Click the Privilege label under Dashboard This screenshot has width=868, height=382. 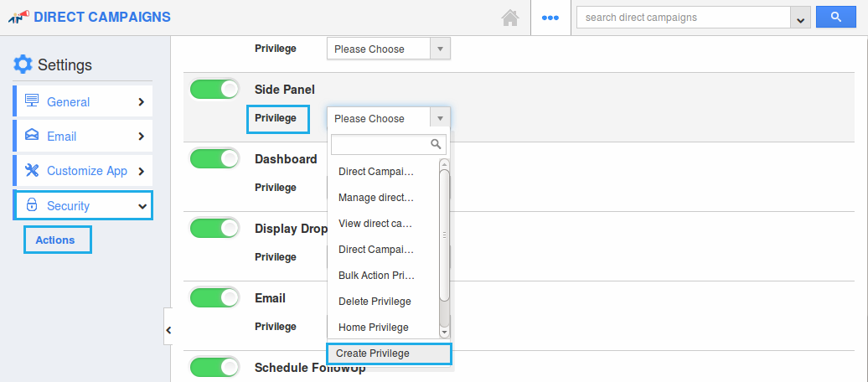276,187
